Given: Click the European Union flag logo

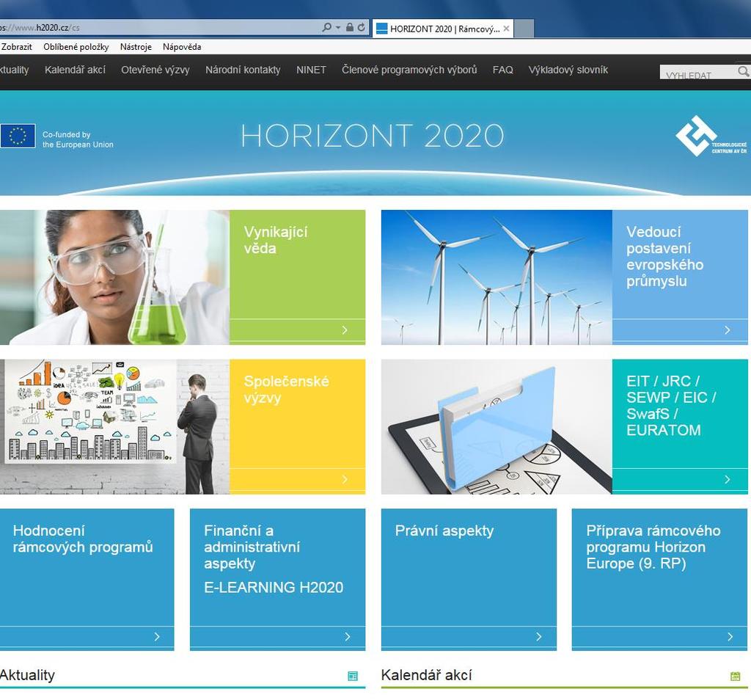Looking at the screenshot, I should tap(18, 136).
